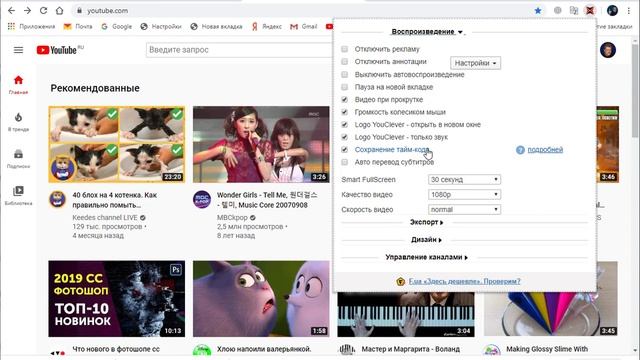Expand the Дизайн section
The width and height of the screenshot is (640, 360).
pyautogui.click(x=426, y=240)
